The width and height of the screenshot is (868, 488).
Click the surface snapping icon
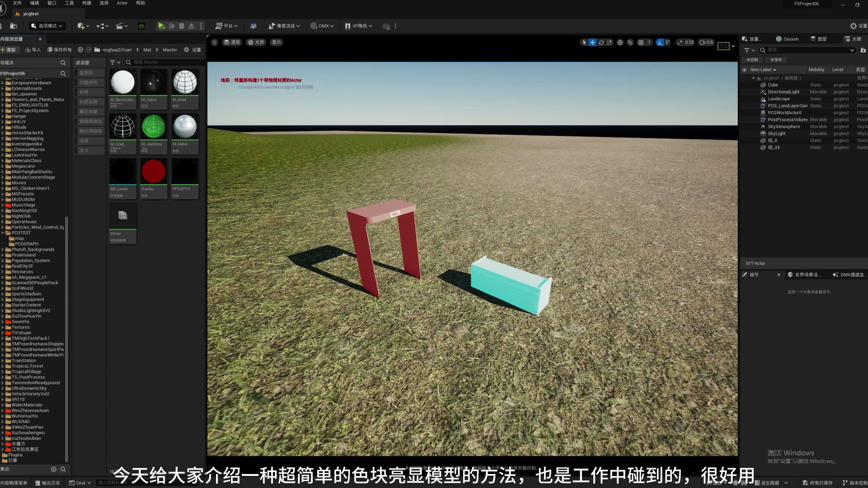click(x=630, y=42)
